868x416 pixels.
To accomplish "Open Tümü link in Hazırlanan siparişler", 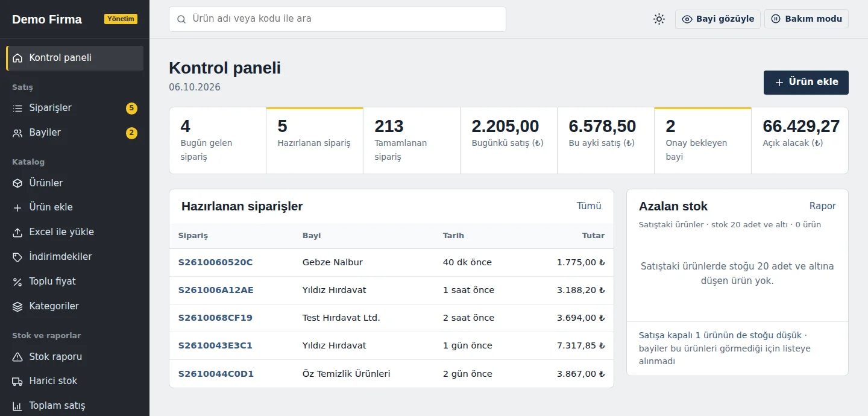I will coord(589,206).
